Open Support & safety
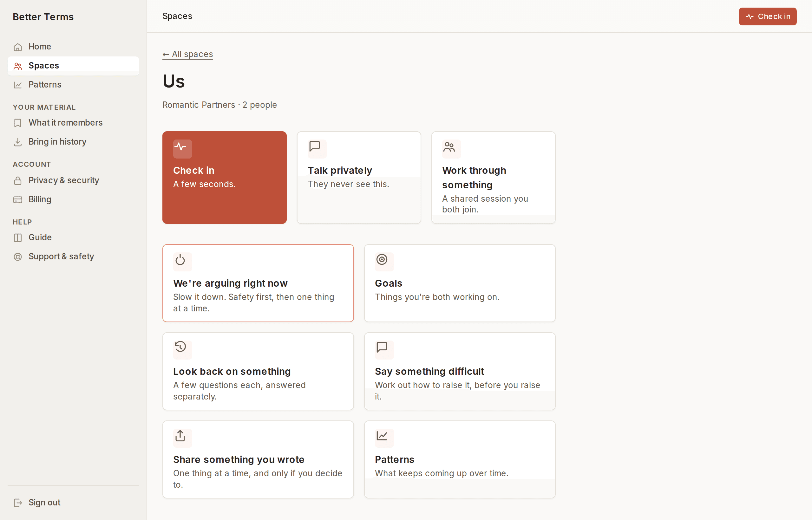Viewport: 812px width, 520px height. (73, 256)
